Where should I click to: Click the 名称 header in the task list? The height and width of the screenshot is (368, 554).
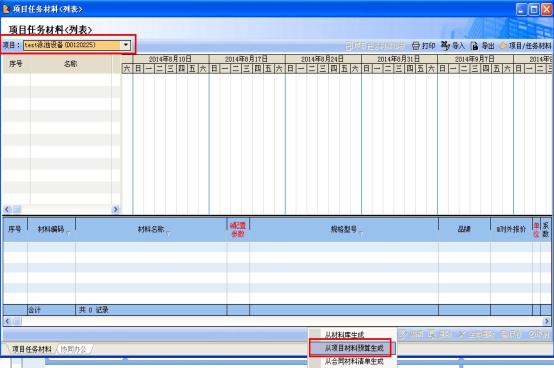70,64
